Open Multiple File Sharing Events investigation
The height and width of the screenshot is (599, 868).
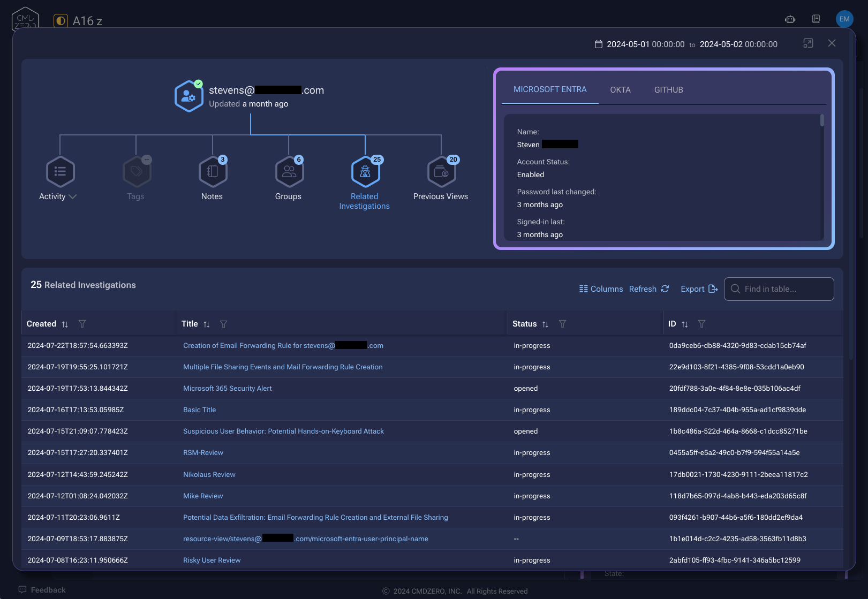click(283, 367)
